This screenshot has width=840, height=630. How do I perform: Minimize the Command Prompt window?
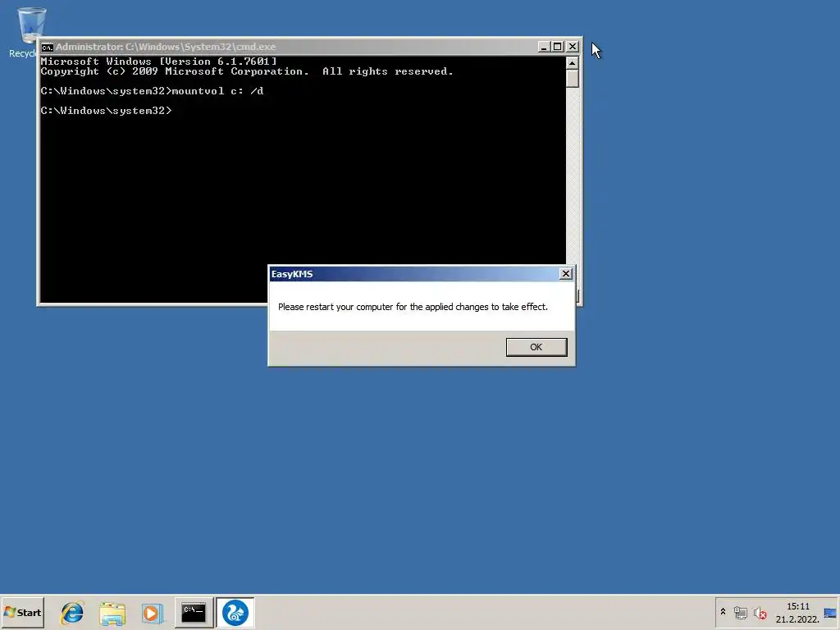coord(544,47)
